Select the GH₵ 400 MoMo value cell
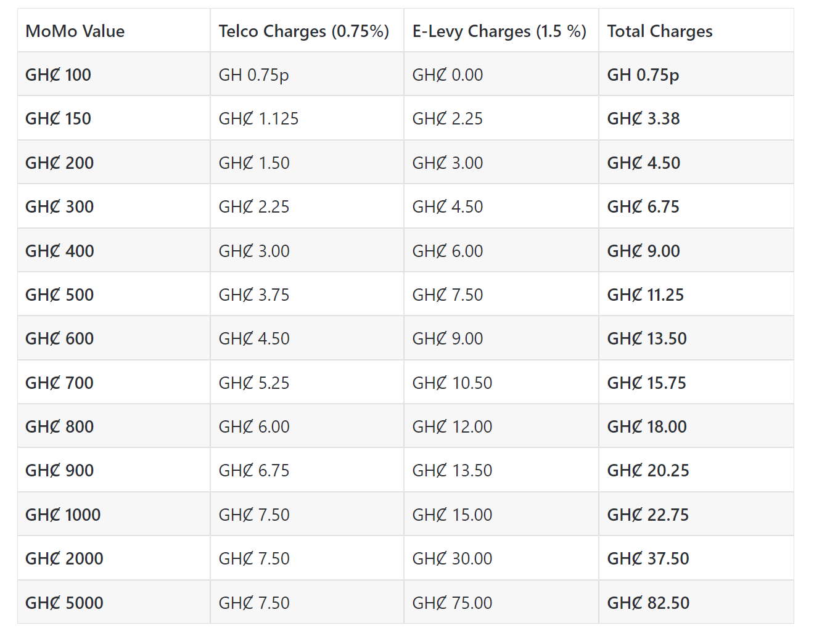This screenshot has height=644, width=814. pyautogui.click(x=59, y=251)
